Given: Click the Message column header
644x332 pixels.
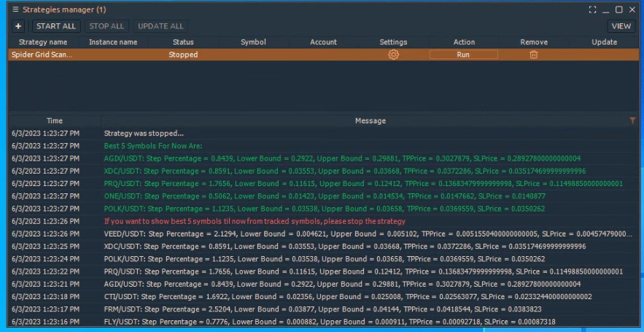Looking at the screenshot, I should (370, 120).
